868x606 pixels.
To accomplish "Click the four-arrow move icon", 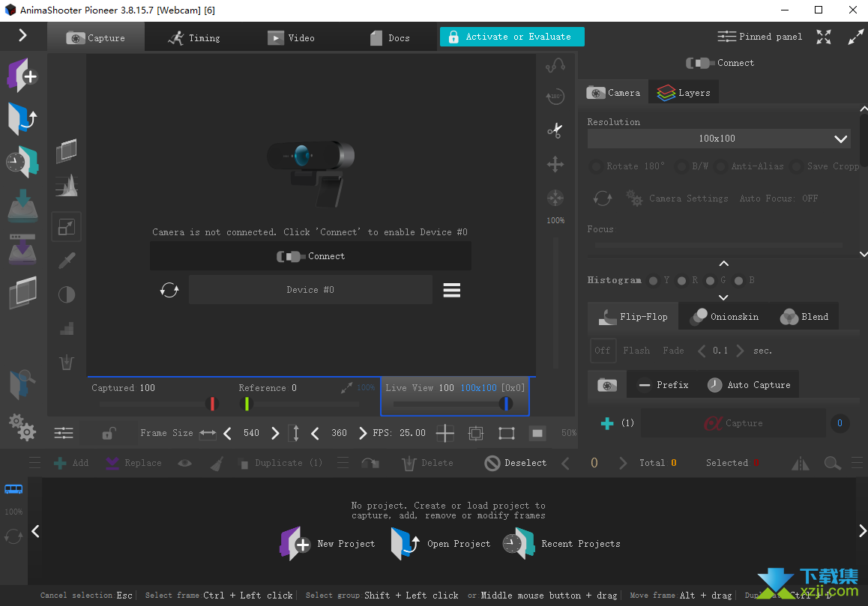I will pos(555,164).
